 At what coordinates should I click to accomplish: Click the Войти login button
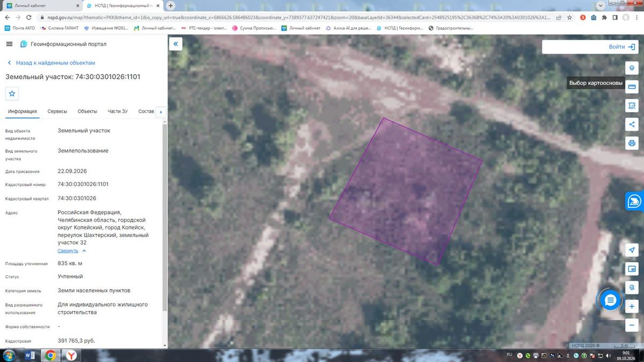click(x=623, y=47)
